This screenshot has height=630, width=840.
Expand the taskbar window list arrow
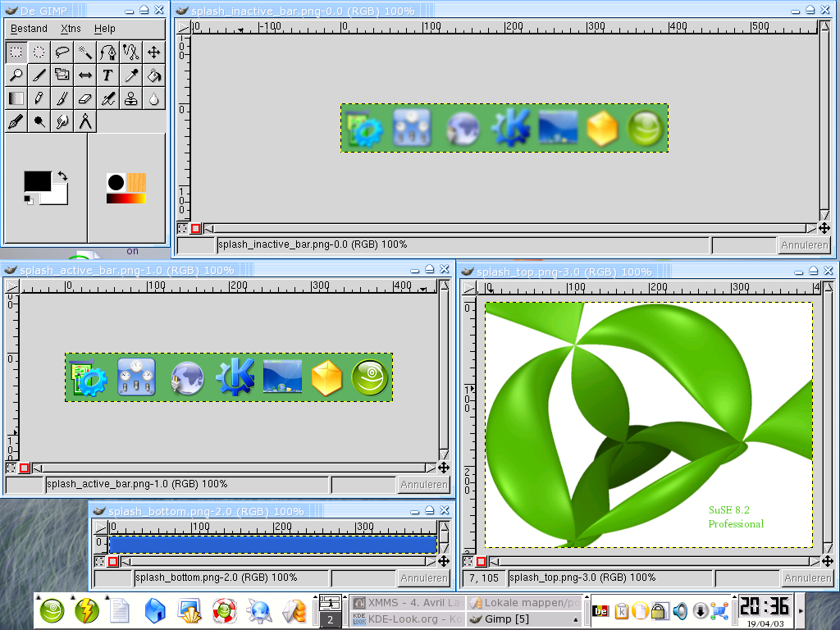point(576,619)
